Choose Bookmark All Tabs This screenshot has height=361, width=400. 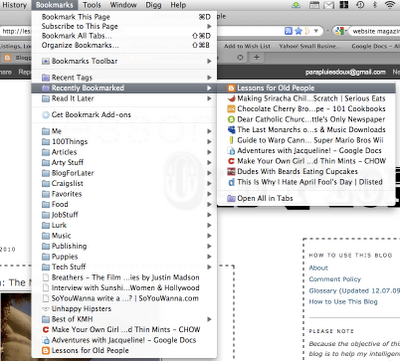click(124, 36)
